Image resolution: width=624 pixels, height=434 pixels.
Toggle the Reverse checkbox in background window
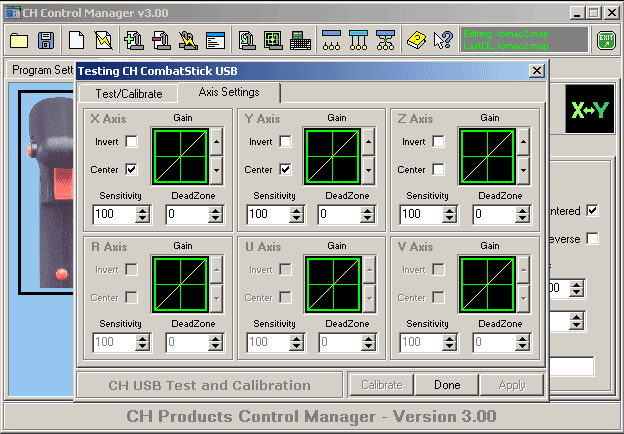pos(592,239)
